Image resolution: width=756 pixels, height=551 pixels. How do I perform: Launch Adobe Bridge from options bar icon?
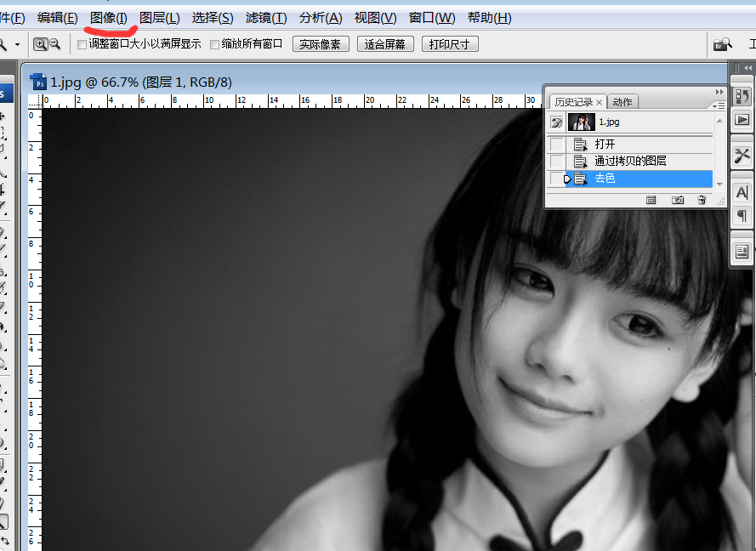[722, 44]
